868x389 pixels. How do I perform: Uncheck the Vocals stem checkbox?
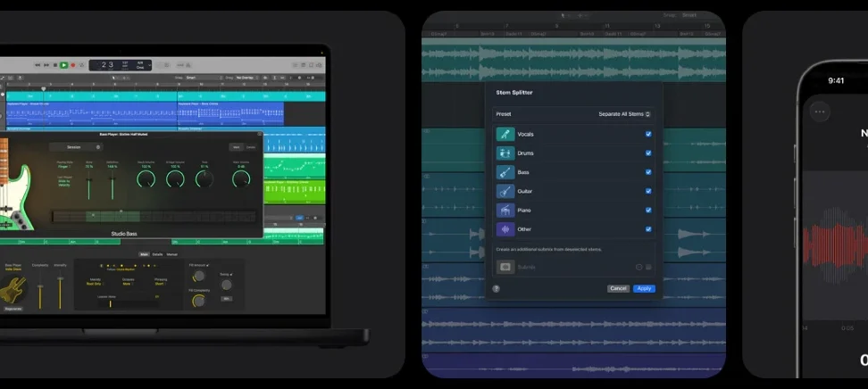pyautogui.click(x=648, y=134)
